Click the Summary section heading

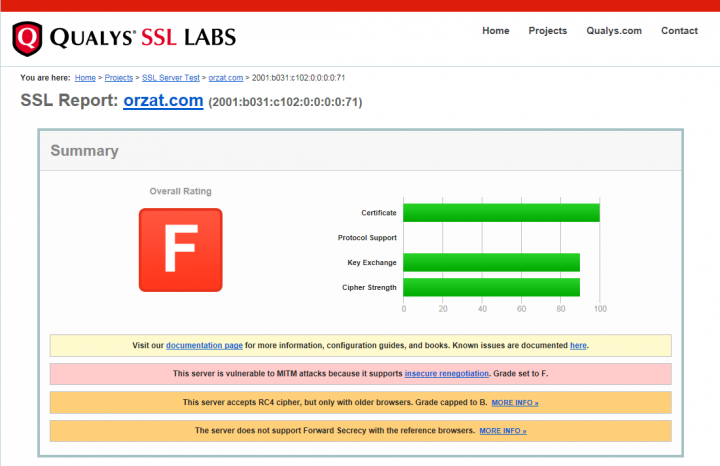[x=84, y=151]
